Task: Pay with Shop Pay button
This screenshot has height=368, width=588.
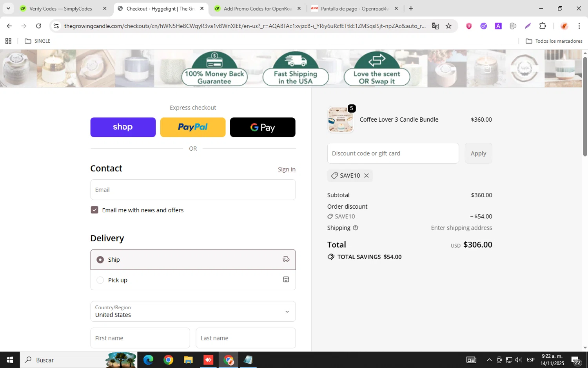Action: coord(123,127)
